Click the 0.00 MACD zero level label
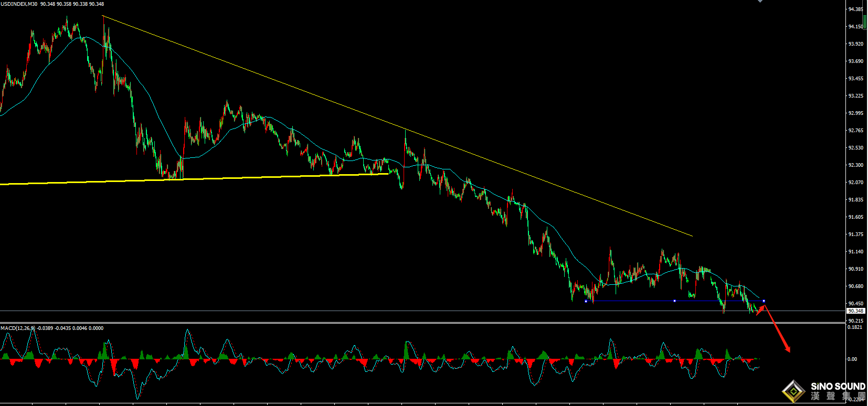The height and width of the screenshot is (406, 868). click(852, 359)
